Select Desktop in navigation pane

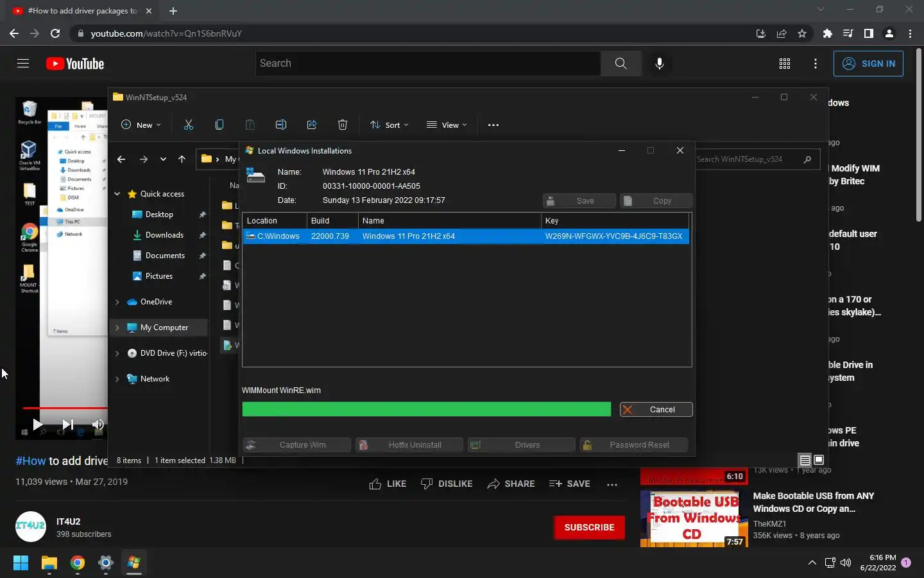(x=159, y=215)
